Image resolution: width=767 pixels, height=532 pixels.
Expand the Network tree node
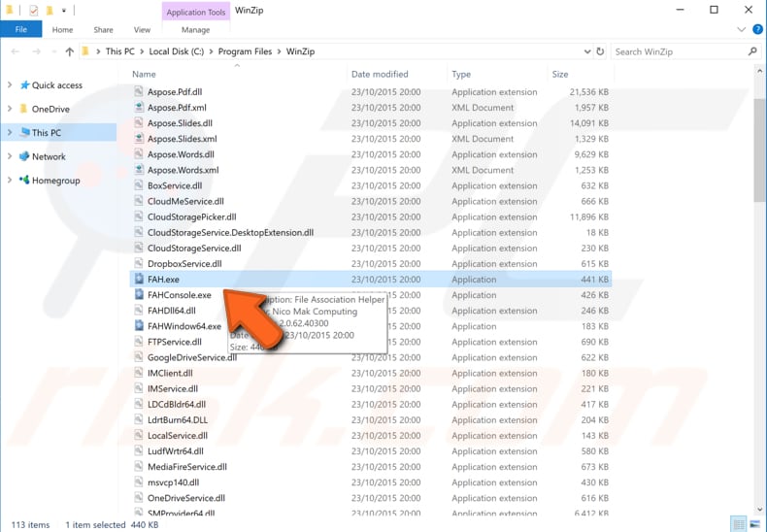[x=10, y=156]
